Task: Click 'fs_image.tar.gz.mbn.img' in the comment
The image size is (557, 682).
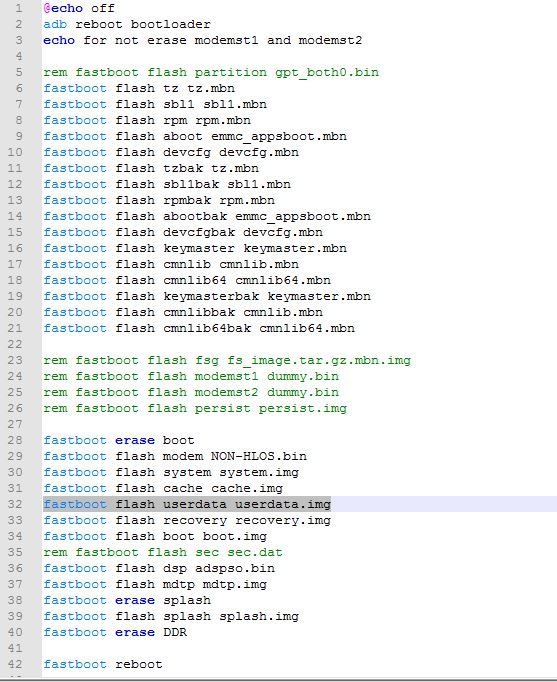Action: click(x=319, y=360)
